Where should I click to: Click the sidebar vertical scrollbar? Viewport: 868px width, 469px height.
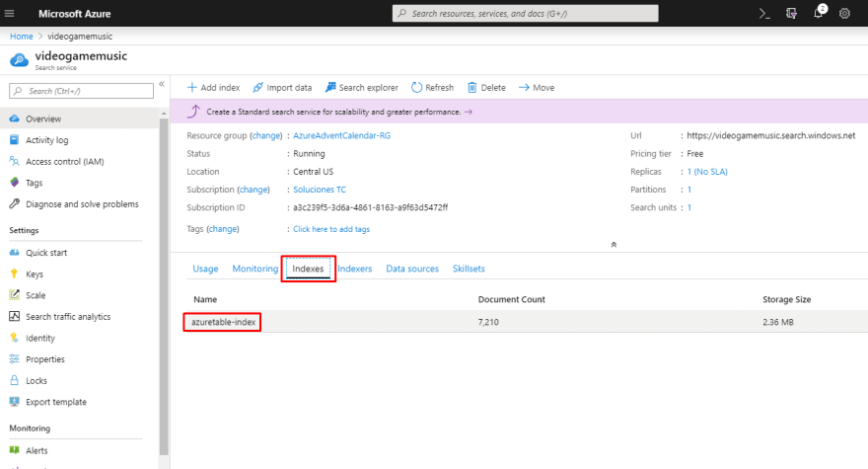point(164,285)
